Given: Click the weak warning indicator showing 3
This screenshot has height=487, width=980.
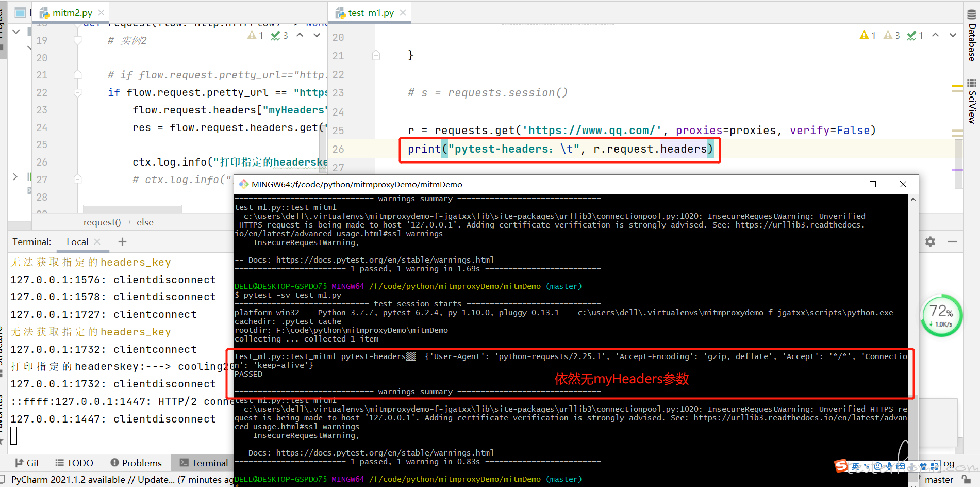Looking at the screenshot, I should pyautogui.click(x=892, y=35).
